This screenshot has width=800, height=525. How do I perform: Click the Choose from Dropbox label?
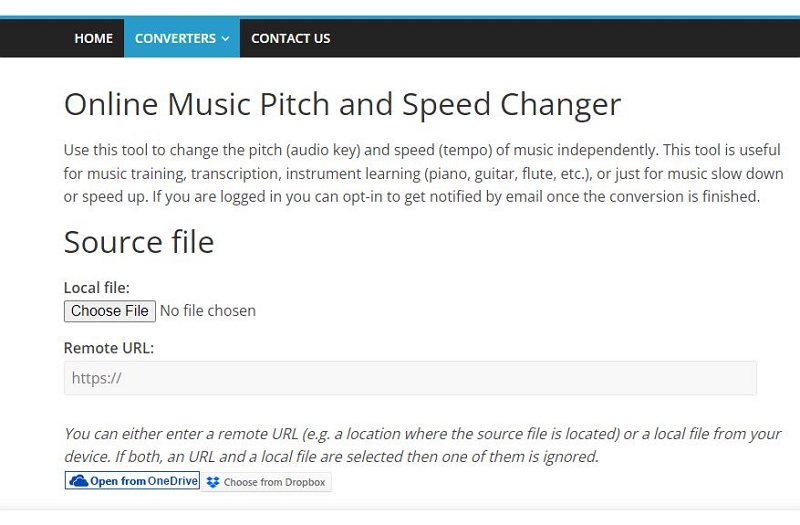pos(274,482)
